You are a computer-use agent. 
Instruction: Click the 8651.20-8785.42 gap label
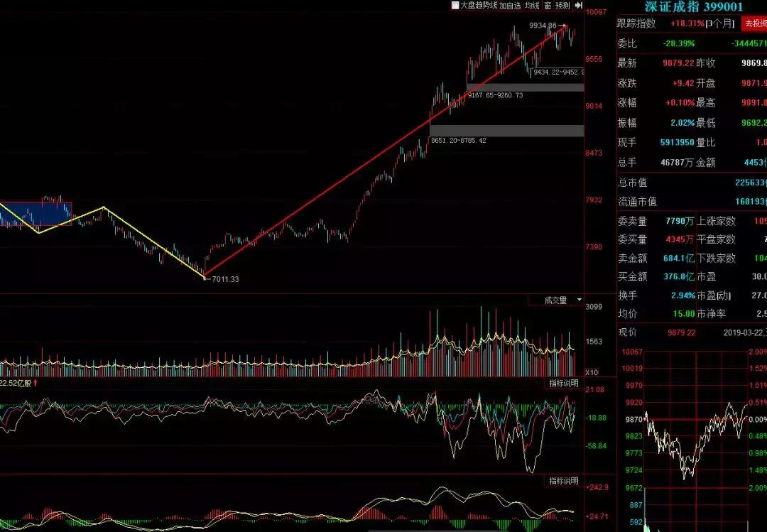click(458, 141)
